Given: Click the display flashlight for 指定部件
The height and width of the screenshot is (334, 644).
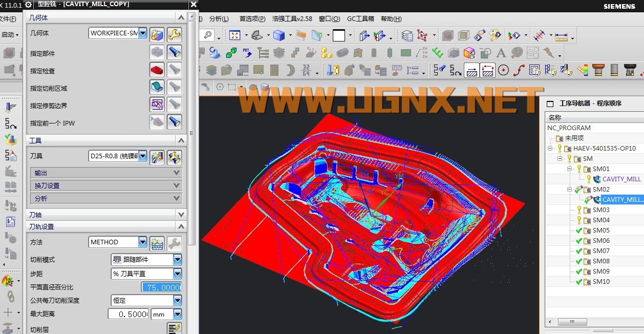Looking at the screenshot, I should (x=175, y=52).
